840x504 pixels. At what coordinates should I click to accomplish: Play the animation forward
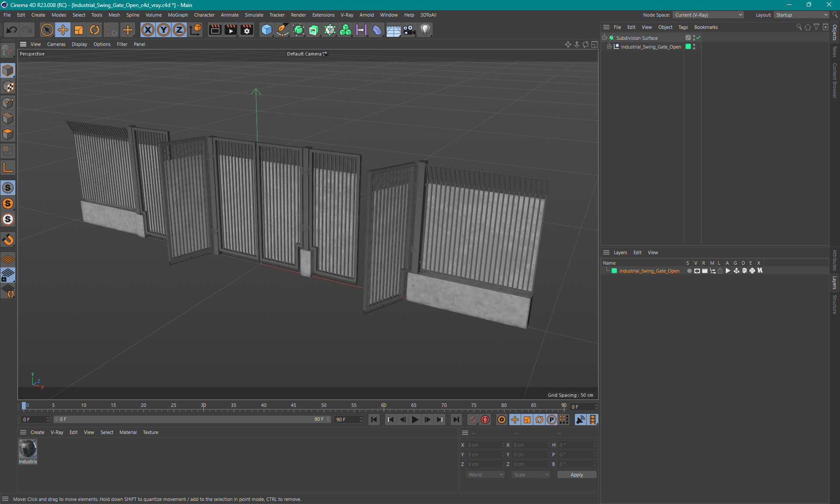(415, 420)
